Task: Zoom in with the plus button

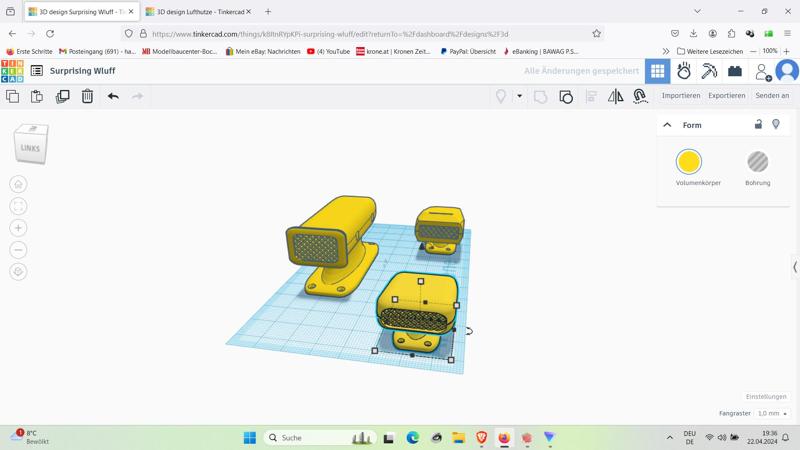Action: pos(18,228)
